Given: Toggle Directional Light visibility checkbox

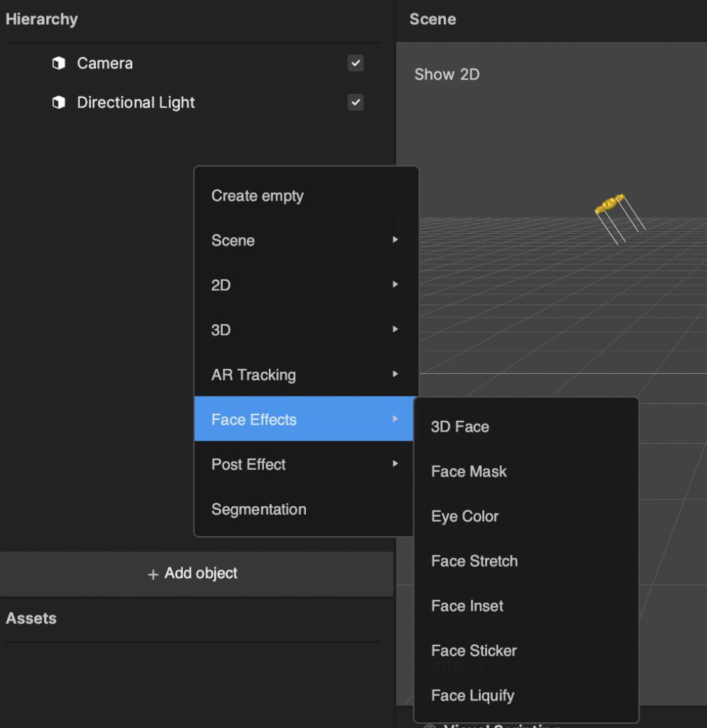Looking at the screenshot, I should (356, 102).
